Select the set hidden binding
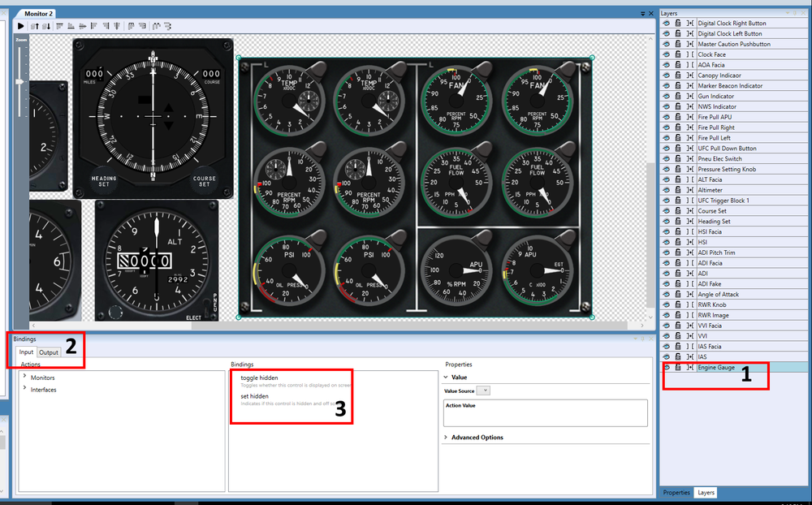The image size is (812, 505). pos(254,396)
